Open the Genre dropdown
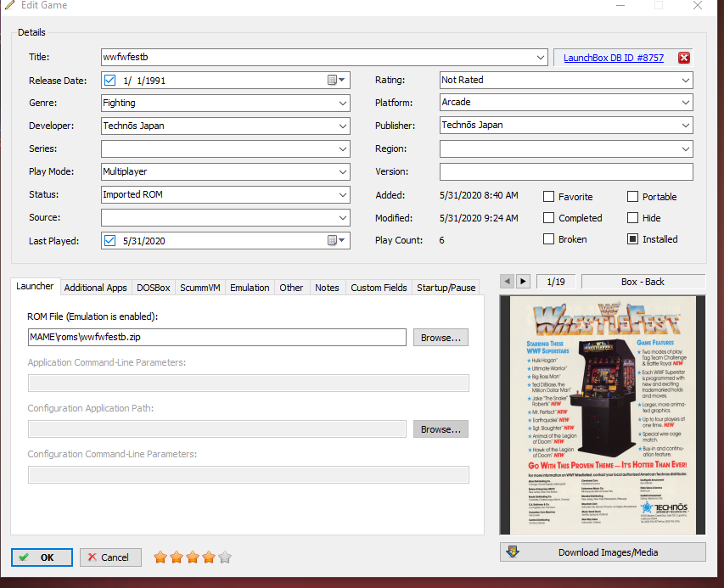Viewport: 724px width, 588px height. (x=343, y=103)
